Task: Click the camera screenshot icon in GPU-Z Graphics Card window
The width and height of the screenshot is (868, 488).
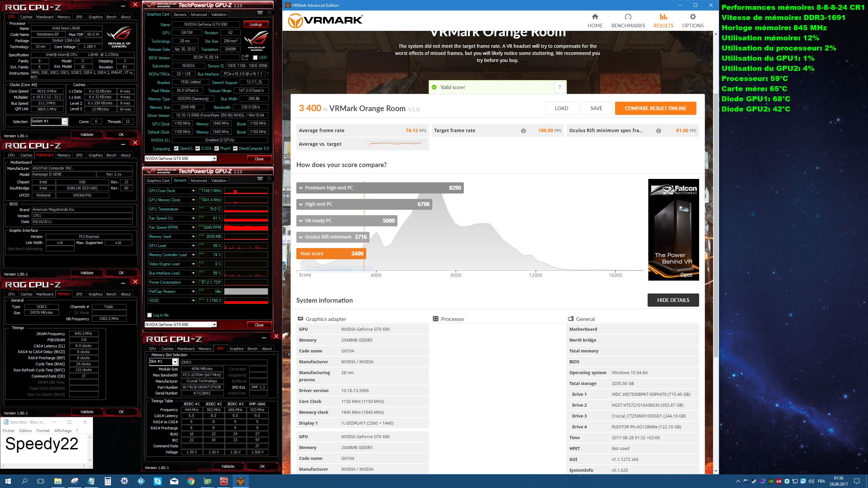Action: pos(260,13)
